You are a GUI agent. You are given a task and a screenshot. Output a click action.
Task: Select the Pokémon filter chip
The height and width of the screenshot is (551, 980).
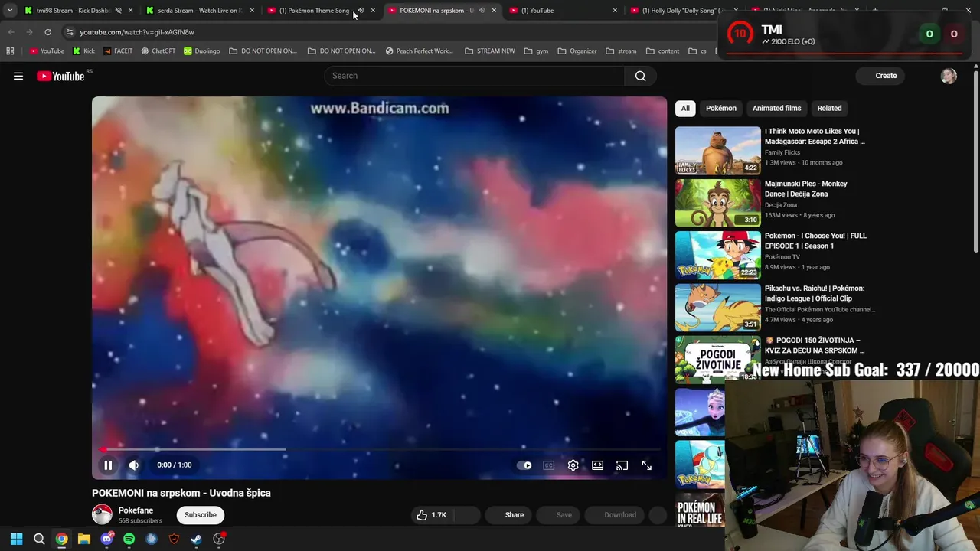[721, 108]
